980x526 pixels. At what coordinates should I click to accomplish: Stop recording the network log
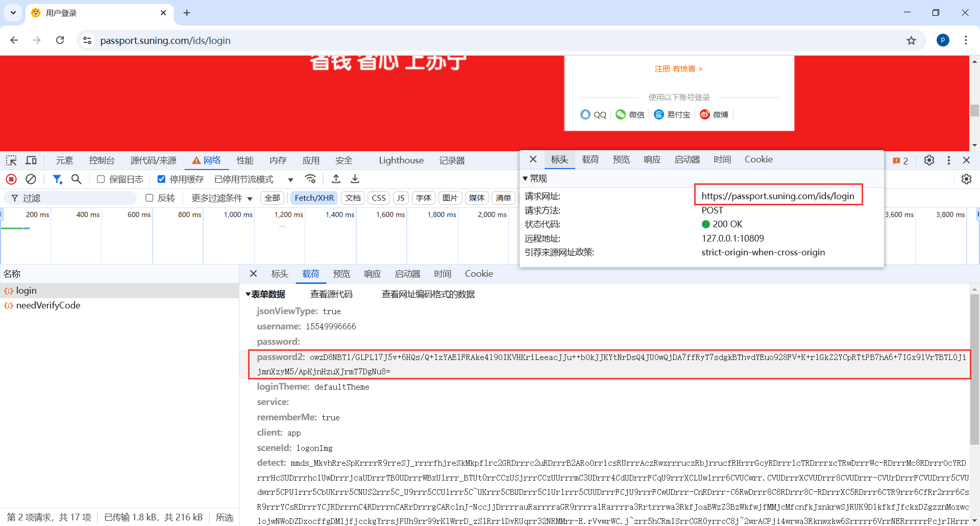[11, 179]
